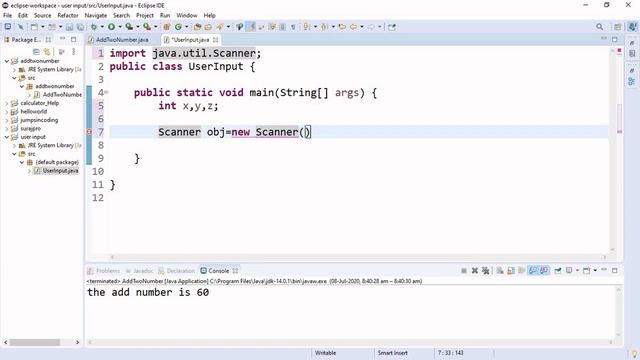Maximize the editor area

pyautogui.click(x=615, y=39)
